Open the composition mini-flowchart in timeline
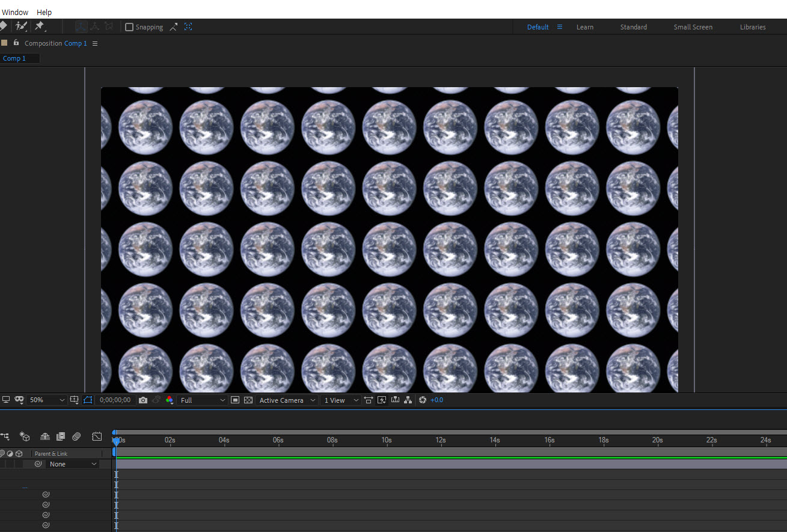 (x=5, y=436)
